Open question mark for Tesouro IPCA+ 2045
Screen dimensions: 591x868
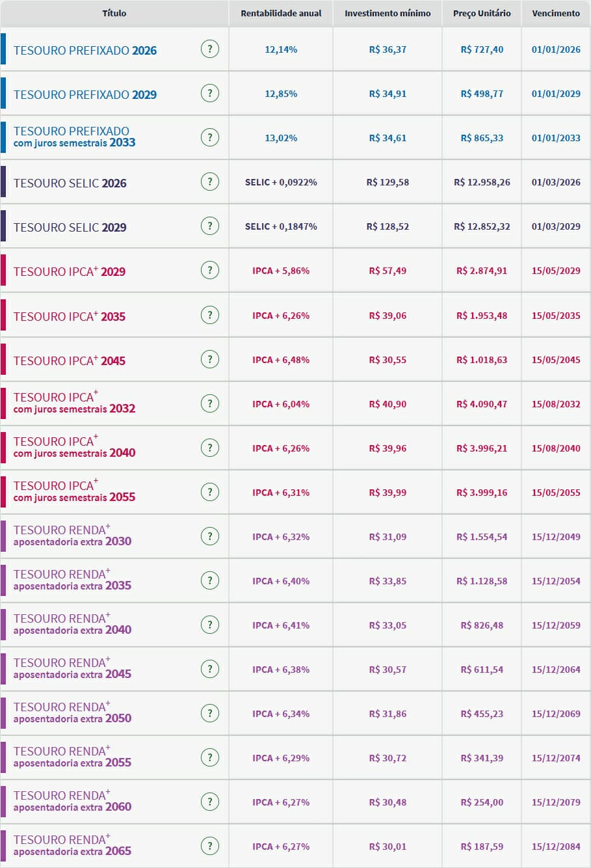209,359
